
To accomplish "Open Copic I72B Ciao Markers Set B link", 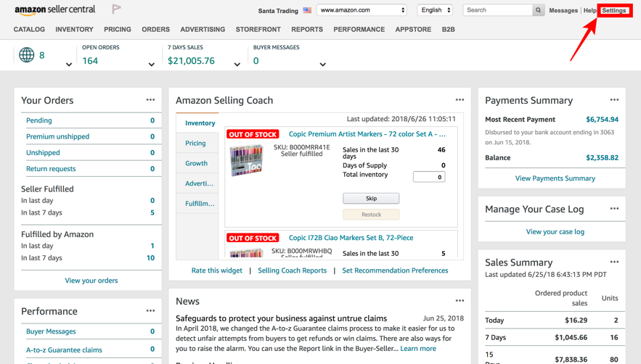I will click(x=351, y=238).
